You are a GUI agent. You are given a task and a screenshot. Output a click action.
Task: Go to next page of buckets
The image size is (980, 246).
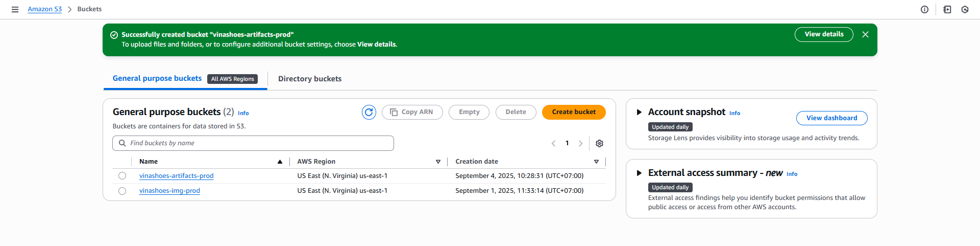[580, 144]
